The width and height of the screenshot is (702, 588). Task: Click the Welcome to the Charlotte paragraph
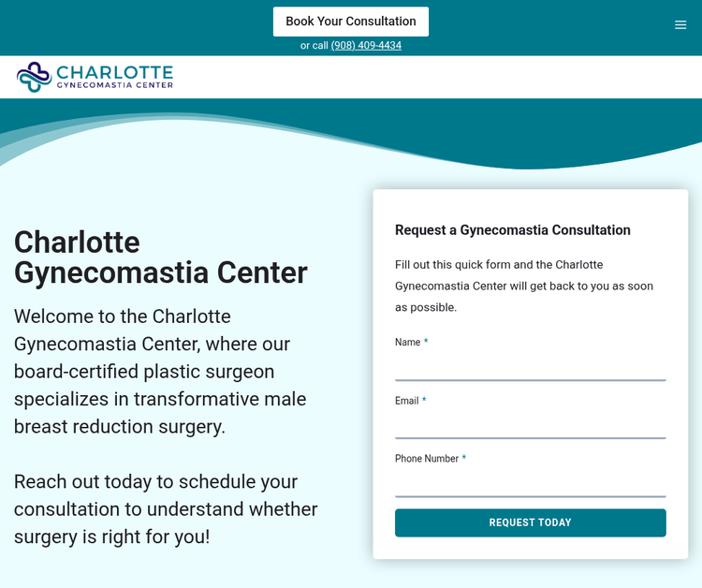(x=161, y=372)
